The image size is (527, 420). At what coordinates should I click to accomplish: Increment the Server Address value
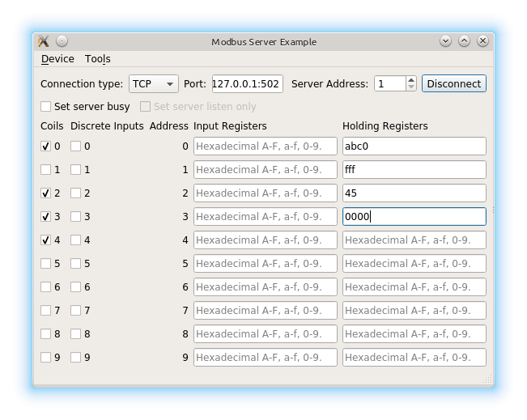pyautogui.click(x=411, y=80)
